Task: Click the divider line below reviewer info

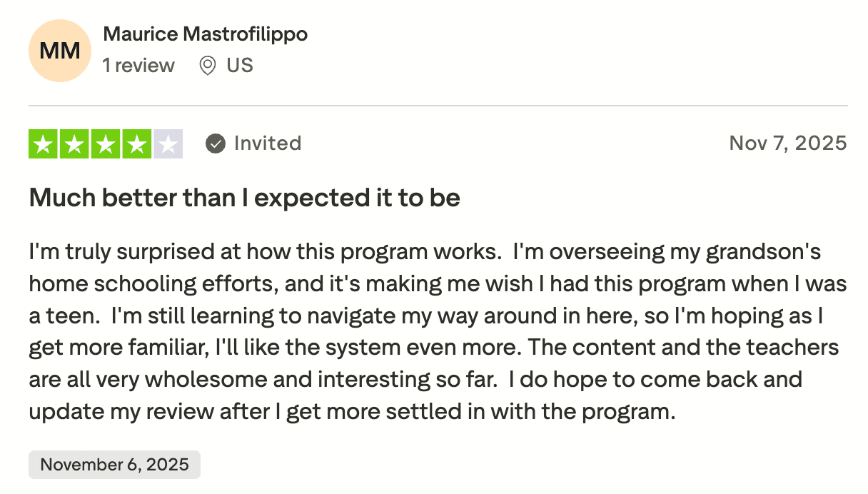Action: [438, 106]
